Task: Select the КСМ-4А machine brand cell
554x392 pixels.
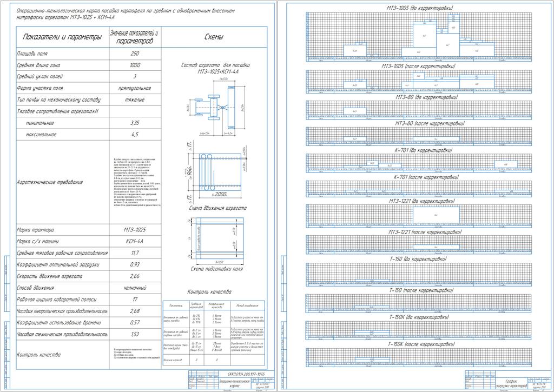Action: [x=134, y=241]
